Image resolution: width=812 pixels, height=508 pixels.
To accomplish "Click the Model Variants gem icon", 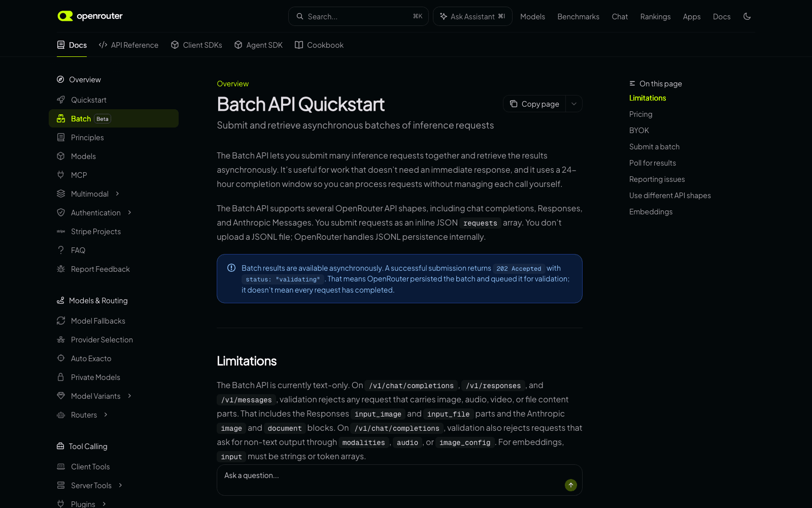I will [61, 396].
